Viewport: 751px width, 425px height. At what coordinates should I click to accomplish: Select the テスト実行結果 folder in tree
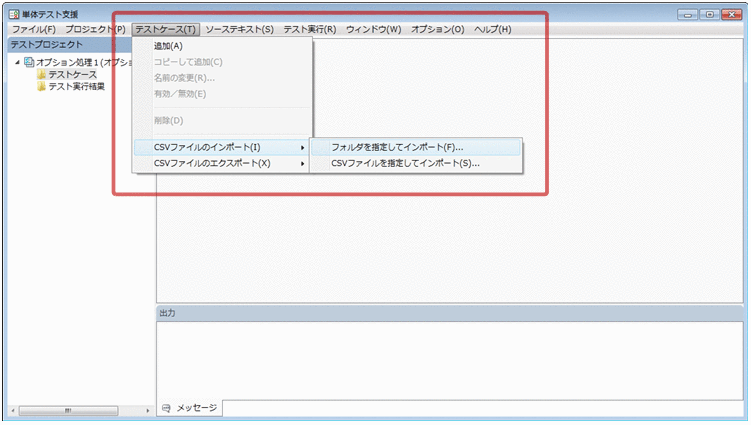77,86
